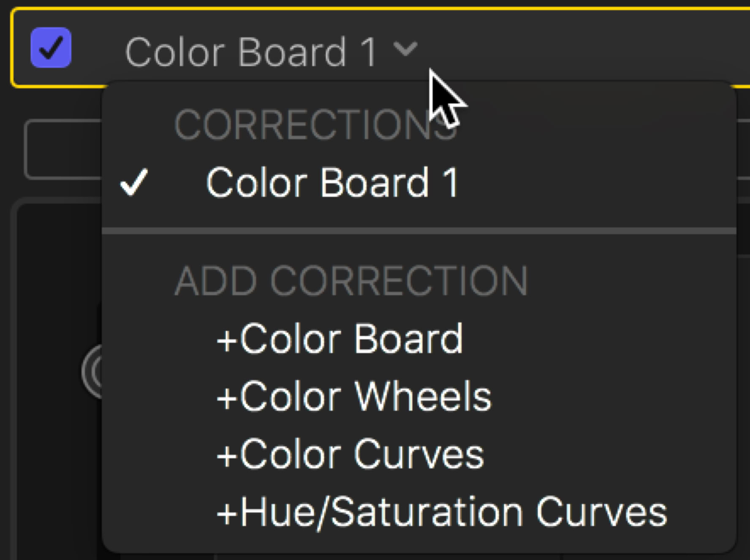
Task: Click the plus sign before Color Board
Action: (227, 340)
